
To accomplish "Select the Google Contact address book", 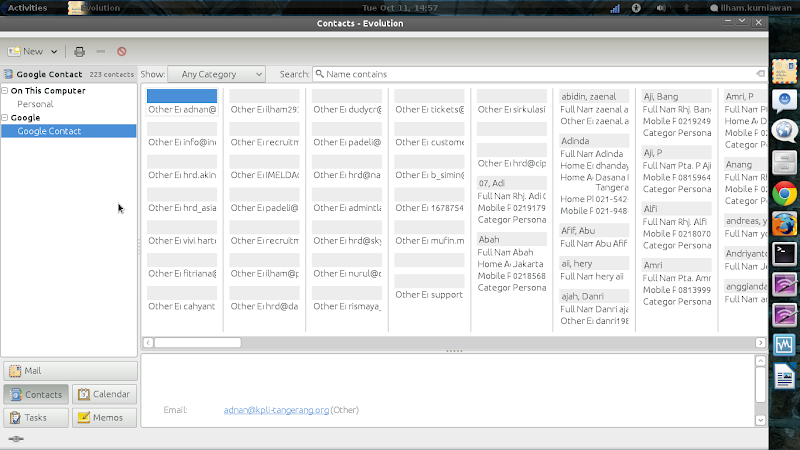I will 69,131.
